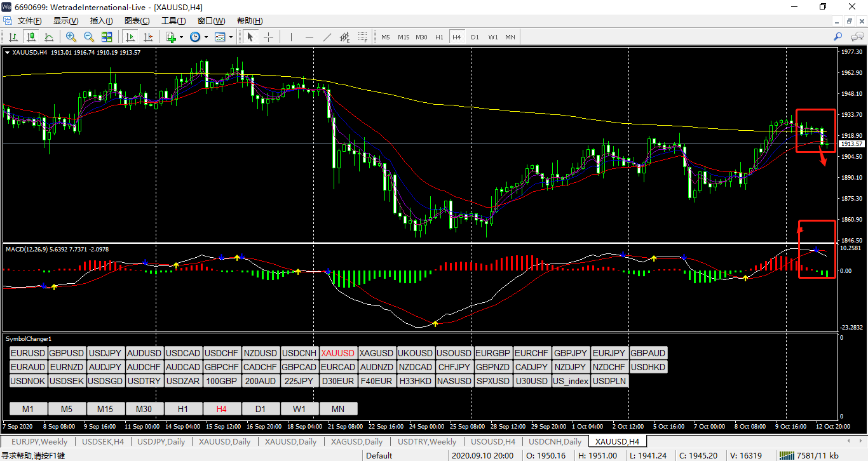The image size is (868, 461).
Task: Switch to the XAGUSD,Daily chart tab
Action: pos(356,441)
